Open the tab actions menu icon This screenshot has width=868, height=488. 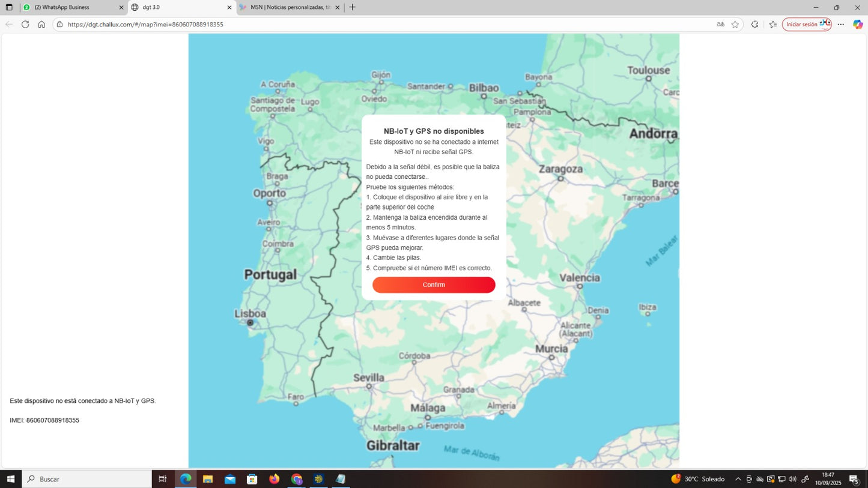[9, 7]
